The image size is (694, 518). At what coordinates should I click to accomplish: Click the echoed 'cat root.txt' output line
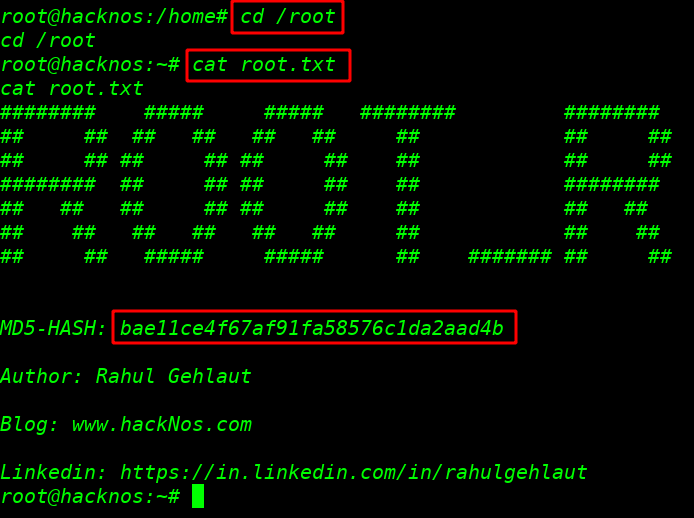(x=72, y=89)
